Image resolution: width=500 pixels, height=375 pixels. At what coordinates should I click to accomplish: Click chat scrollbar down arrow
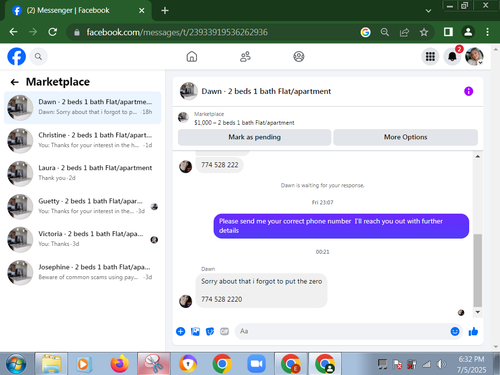[478, 312]
